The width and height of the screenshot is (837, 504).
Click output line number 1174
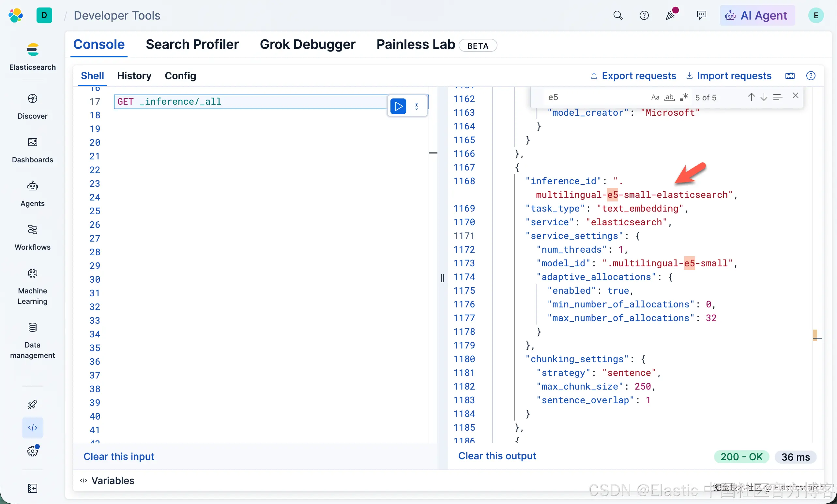click(464, 277)
